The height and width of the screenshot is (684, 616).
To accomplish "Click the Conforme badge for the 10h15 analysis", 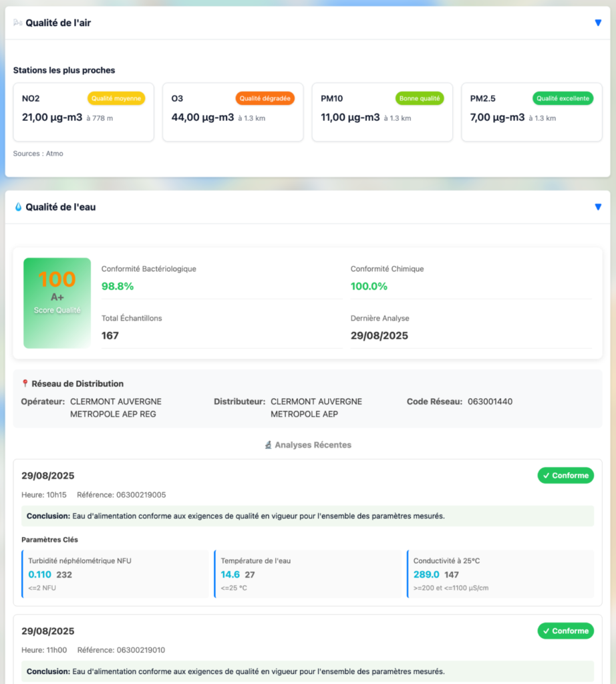I will [x=565, y=476].
